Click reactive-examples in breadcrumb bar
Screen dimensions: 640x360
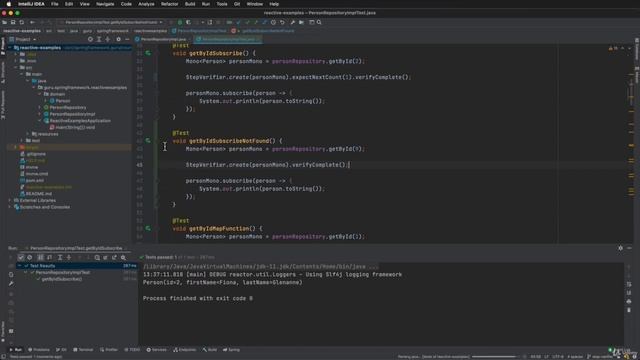(x=22, y=31)
